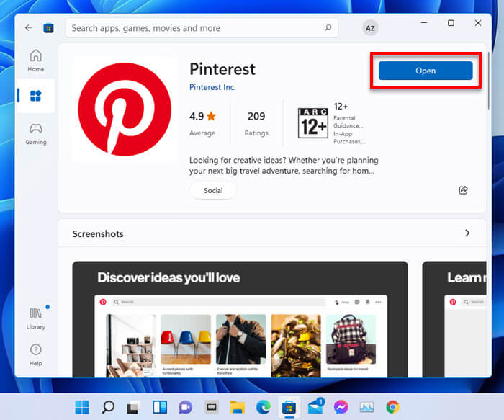Visit the Pinterest Inc. publisher link
This screenshot has height=420, width=504.
[x=212, y=87]
